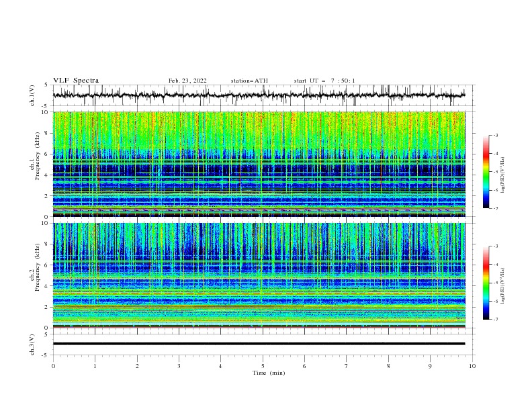Click time axis tick label "9"
Screen dimensions: 532x411
pos(430,366)
